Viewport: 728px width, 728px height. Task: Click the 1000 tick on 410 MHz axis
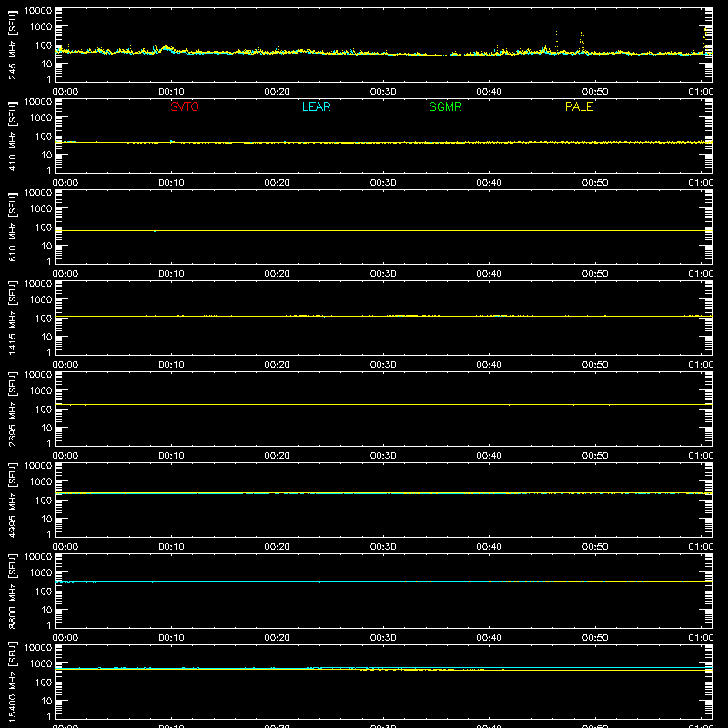(x=41, y=118)
